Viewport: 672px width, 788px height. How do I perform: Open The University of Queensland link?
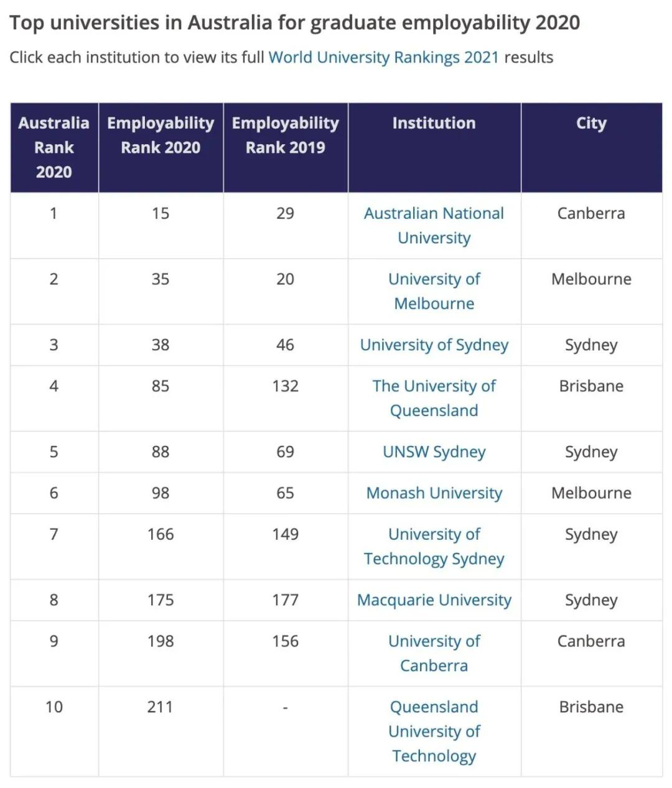point(434,398)
